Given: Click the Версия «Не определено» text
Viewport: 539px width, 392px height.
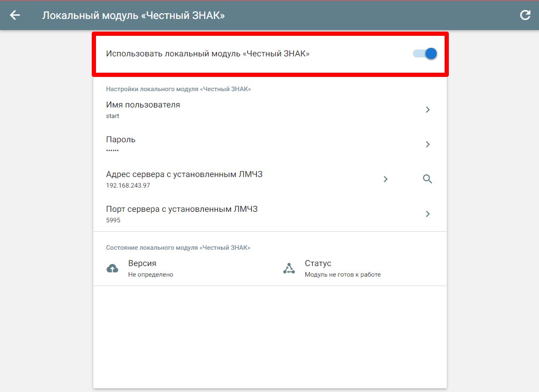Looking at the screenshot, I should (150, 275).
